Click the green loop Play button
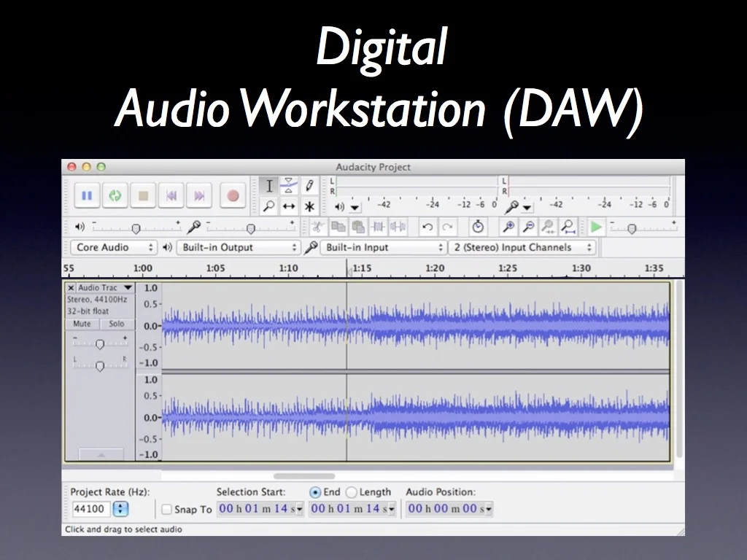747x560 pixels. click(115, 195)
